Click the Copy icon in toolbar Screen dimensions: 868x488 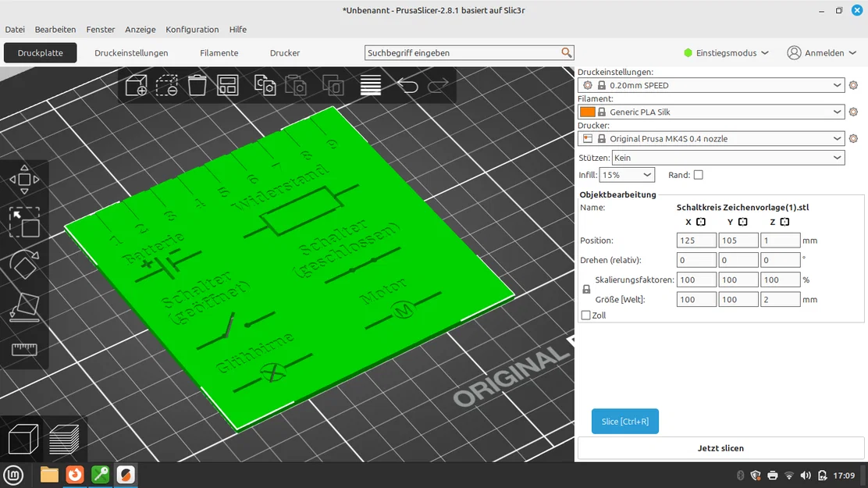[x=265, y=85]
